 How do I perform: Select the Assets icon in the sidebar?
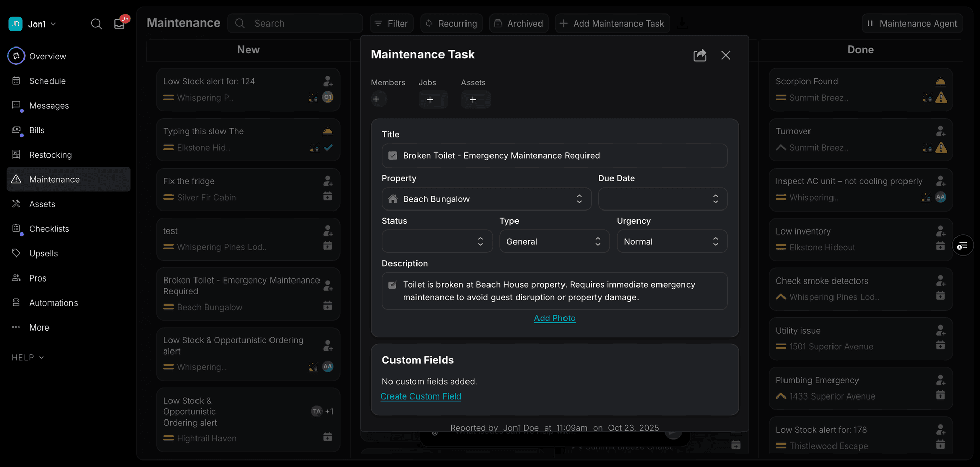[x=16, y=204]
